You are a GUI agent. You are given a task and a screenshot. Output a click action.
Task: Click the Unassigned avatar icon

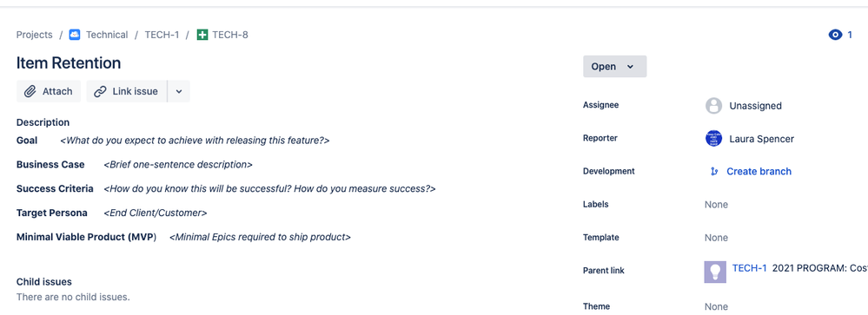713,106
